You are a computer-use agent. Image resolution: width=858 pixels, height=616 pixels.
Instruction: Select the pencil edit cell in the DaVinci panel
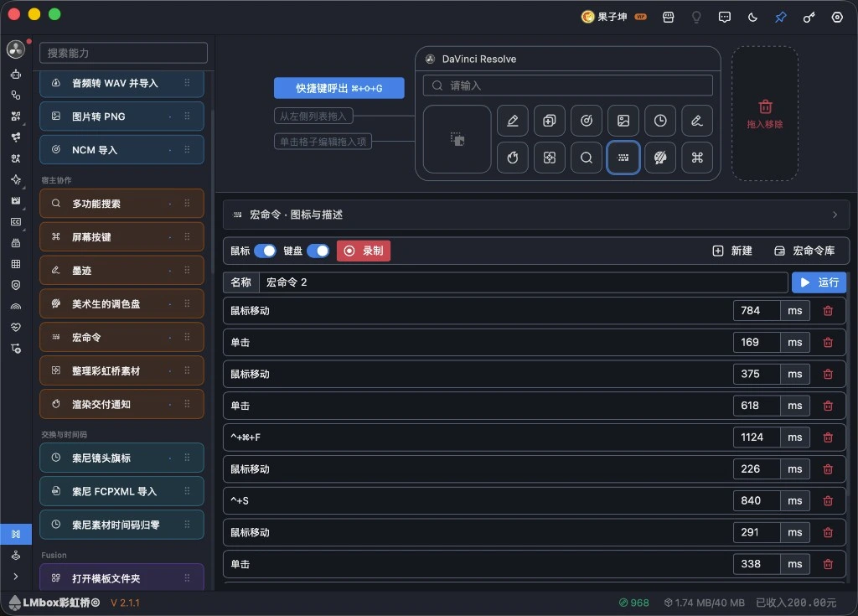click(x=512, y=121)
